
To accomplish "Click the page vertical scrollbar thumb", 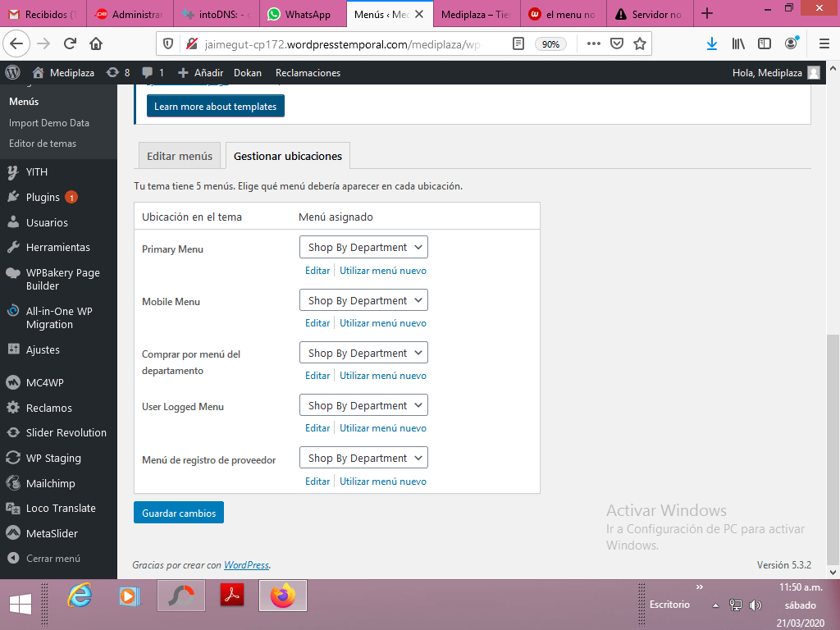I will click(x=833, y=450).
